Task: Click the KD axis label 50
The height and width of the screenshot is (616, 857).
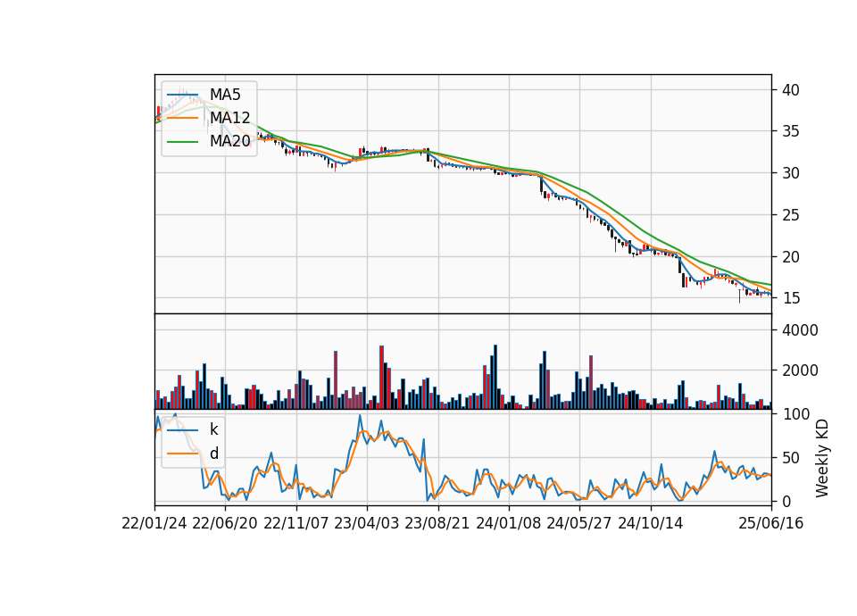Action: [x=790, y=458]
